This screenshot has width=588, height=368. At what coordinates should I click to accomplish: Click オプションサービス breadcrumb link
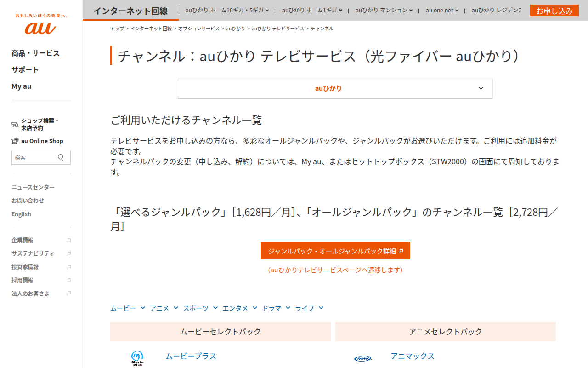click(x=199, y=29)
